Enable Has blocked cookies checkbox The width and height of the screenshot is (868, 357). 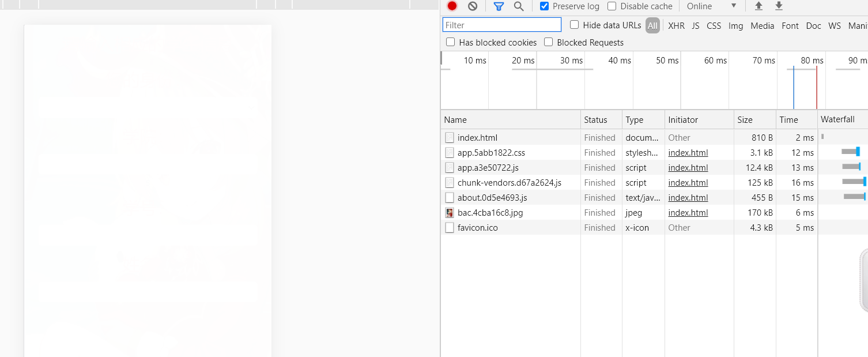coord(451,42)
